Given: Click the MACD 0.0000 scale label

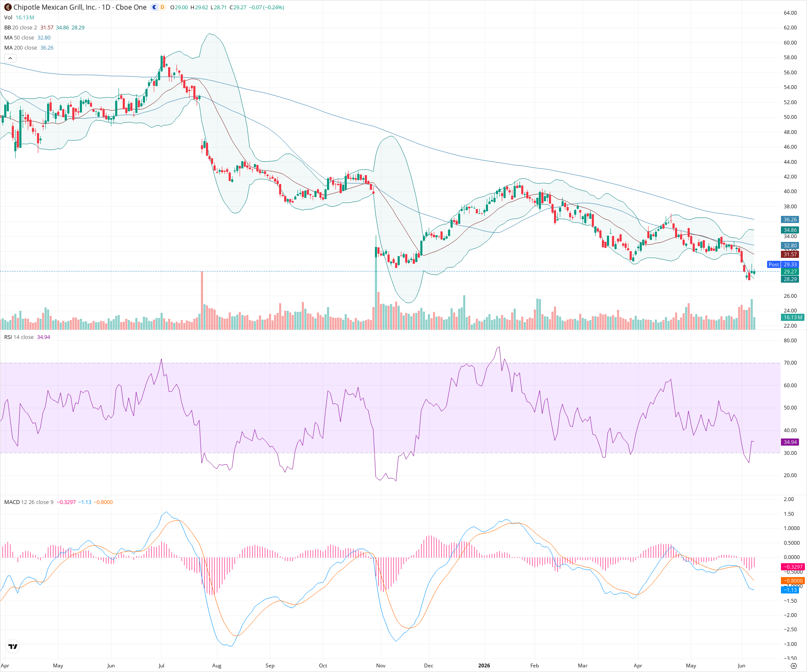Looking at the screenshot, I should coord(791,557).
